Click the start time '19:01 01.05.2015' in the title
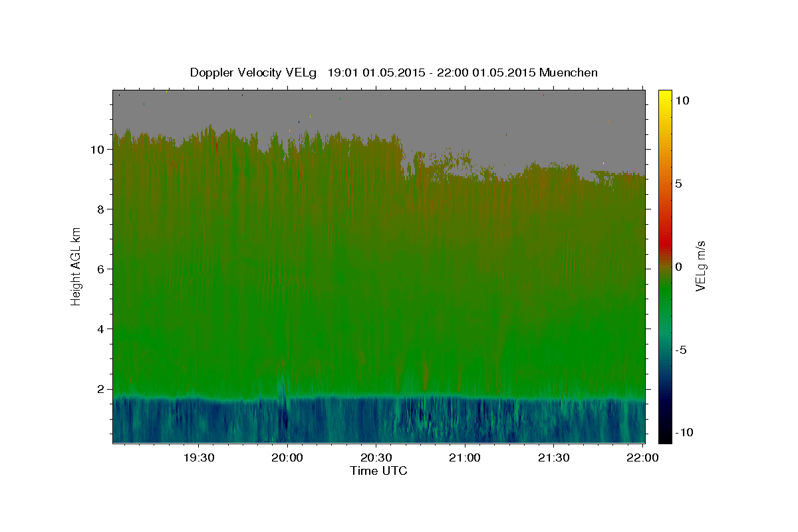The height and width of the screenshot is (532, 798). 373,72
